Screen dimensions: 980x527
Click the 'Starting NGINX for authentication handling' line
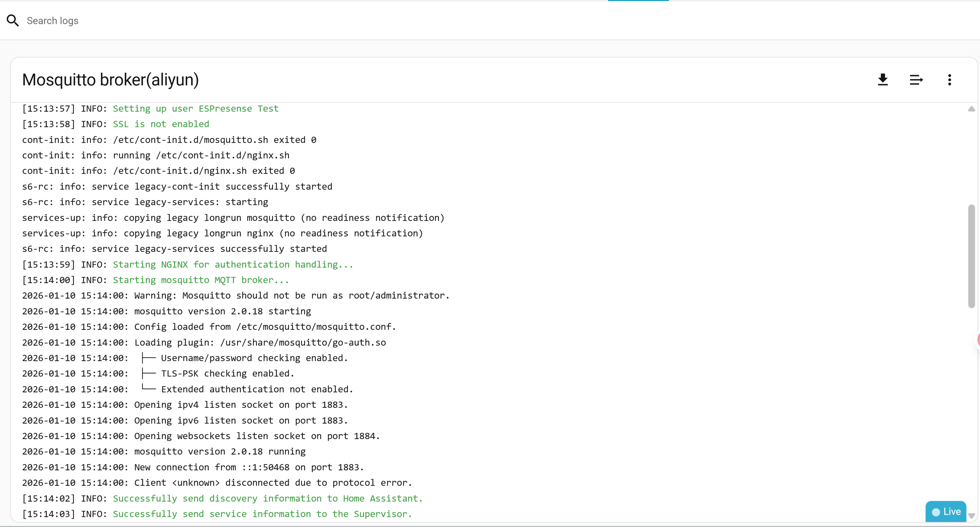(233, 265)
